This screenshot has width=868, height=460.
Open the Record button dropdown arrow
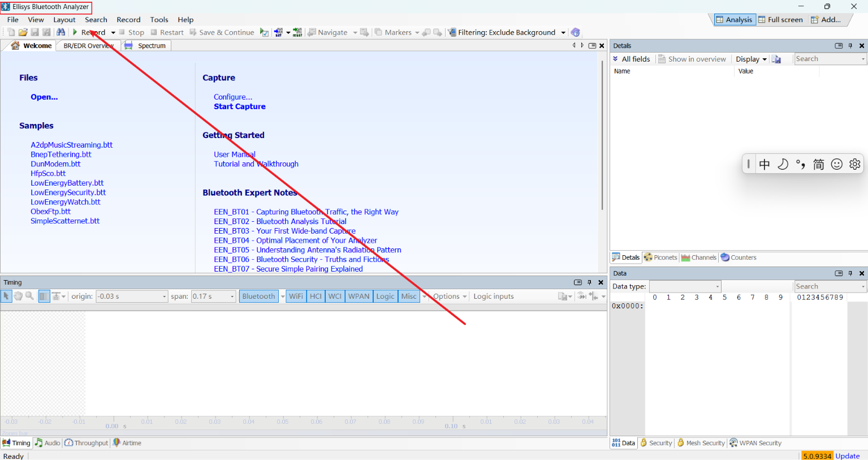(113, 33)
